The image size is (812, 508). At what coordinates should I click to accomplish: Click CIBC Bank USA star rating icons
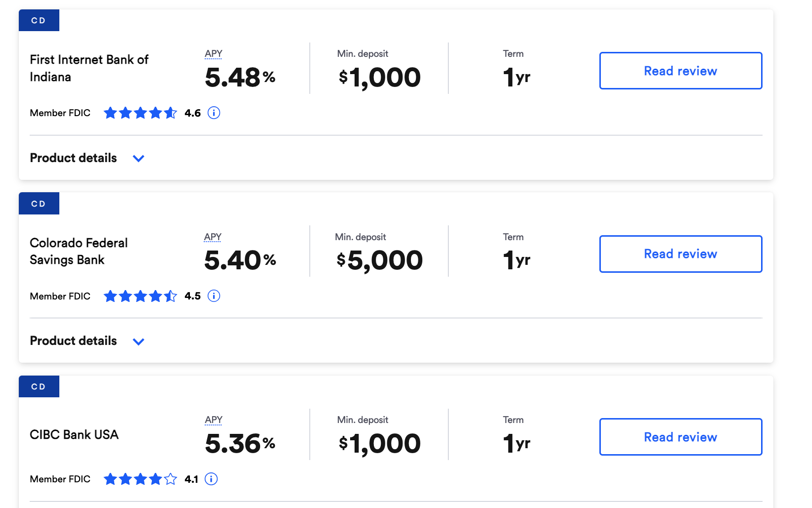140,479
